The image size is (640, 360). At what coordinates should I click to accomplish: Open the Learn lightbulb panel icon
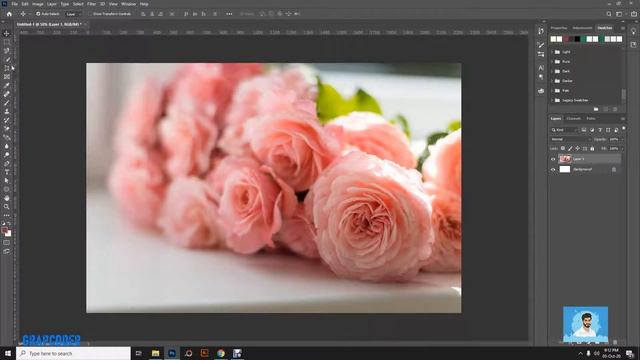[633, 31]
